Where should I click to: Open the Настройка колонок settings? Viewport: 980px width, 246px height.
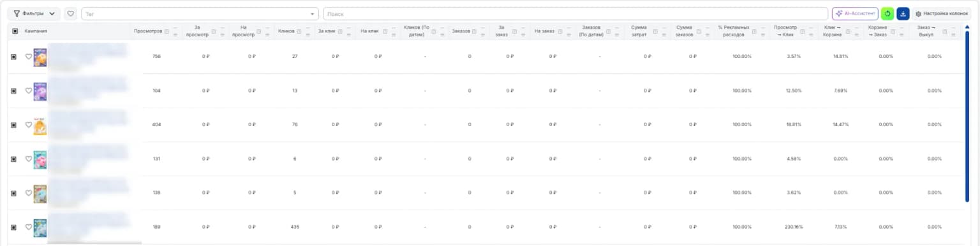pos(942,13)
